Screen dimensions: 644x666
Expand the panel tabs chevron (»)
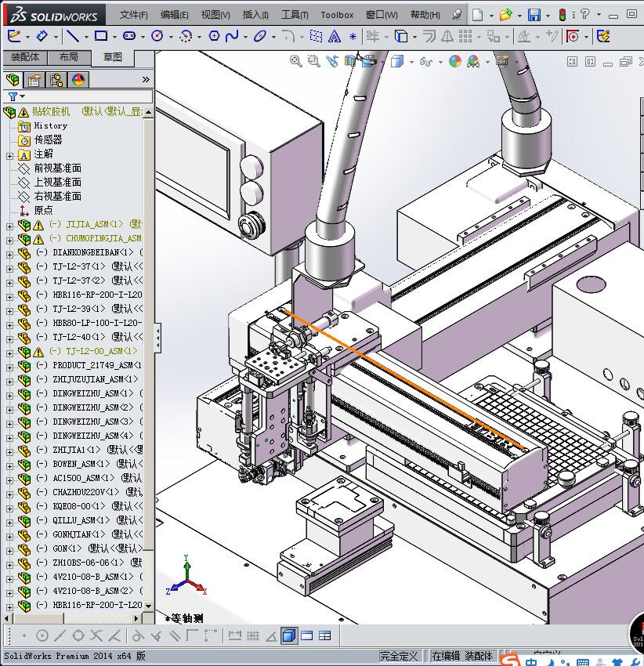146,80
